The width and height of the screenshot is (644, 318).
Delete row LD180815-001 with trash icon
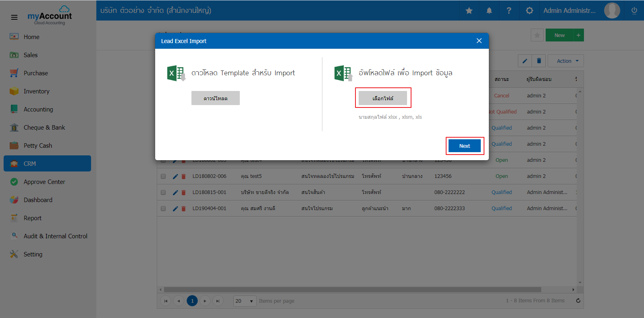183,192
